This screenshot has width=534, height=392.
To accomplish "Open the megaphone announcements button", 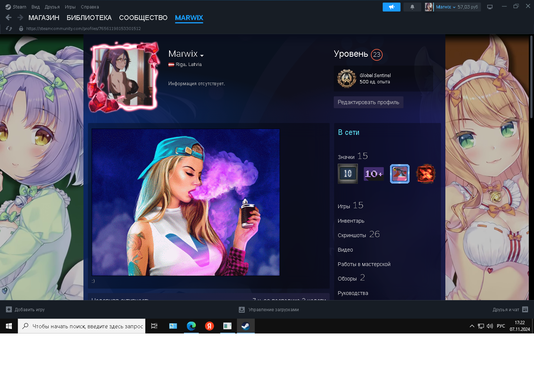I will (392, 7).
